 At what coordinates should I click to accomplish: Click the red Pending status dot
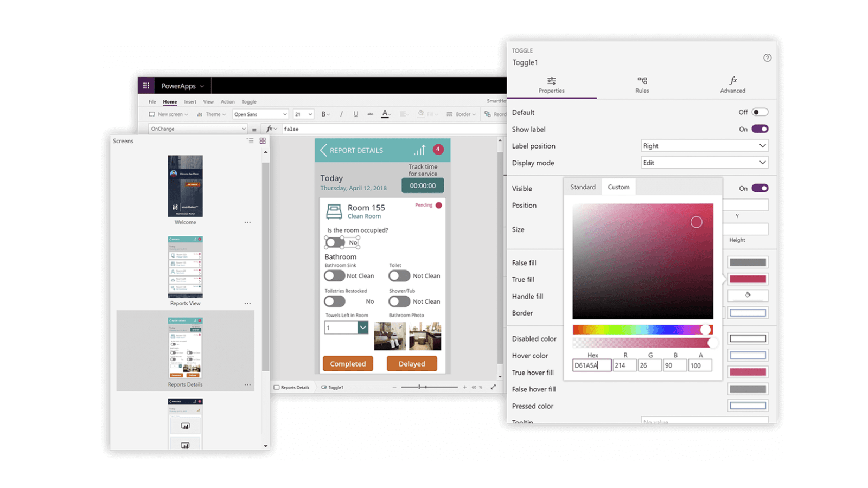tap(439, 205)
